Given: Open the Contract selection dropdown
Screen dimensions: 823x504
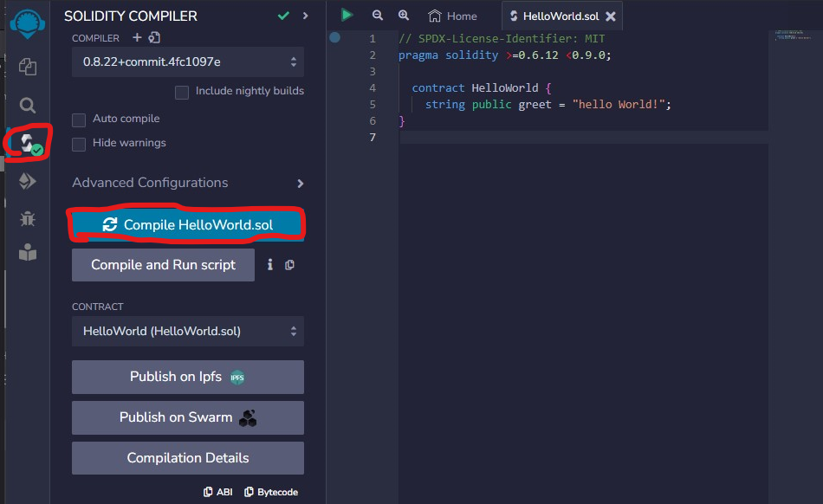Looking at the screenshot, I should pyautogui.click(x=188, y=331).
